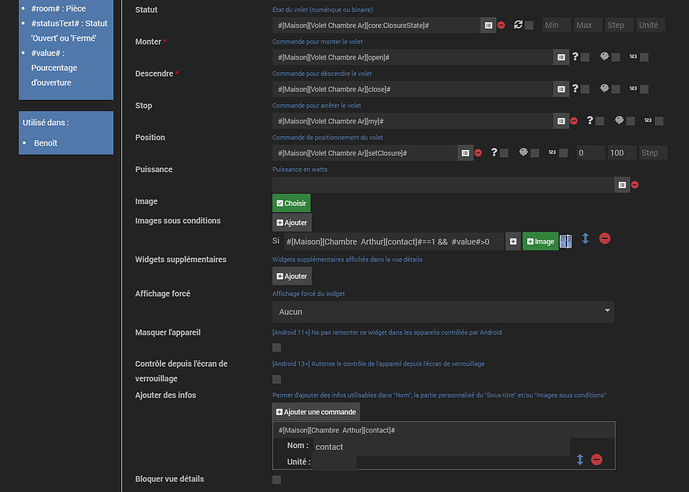This screenshot has height=492, width=689.
Task: Click Ajouter under Widgets supplémentaires
Action: (x=292, y=276)
